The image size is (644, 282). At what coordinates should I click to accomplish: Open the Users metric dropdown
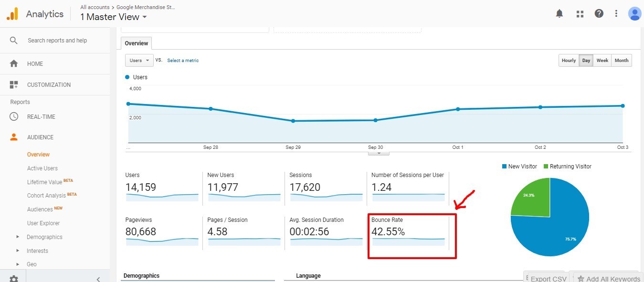point(139,61)
